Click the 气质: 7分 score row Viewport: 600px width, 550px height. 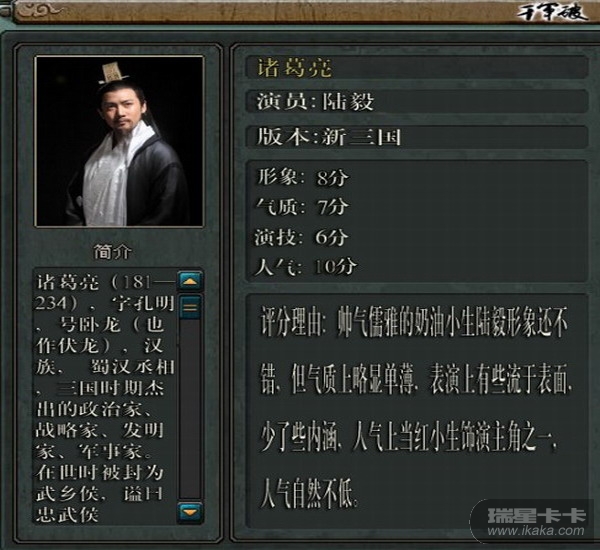coord(302,207)
